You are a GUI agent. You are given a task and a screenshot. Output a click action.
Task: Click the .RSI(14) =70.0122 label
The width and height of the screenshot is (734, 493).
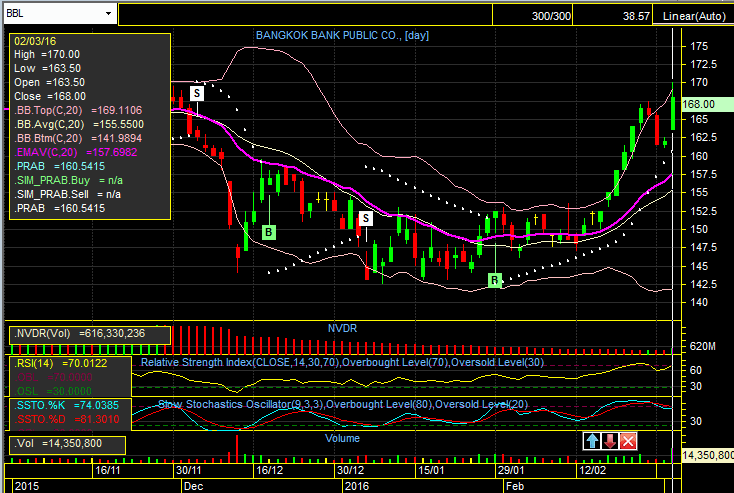click(61, 363)
